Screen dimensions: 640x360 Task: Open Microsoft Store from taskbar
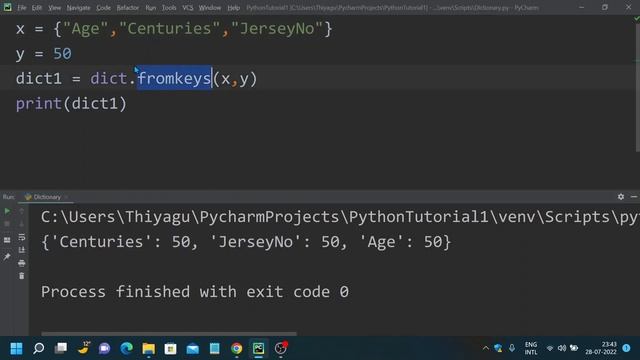[170, 348]
